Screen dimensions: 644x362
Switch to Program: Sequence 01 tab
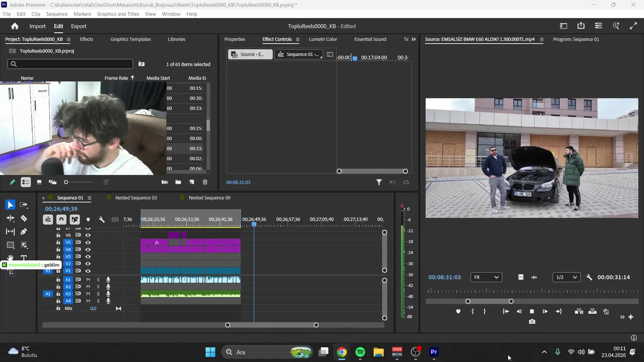[x=576, y=39]
